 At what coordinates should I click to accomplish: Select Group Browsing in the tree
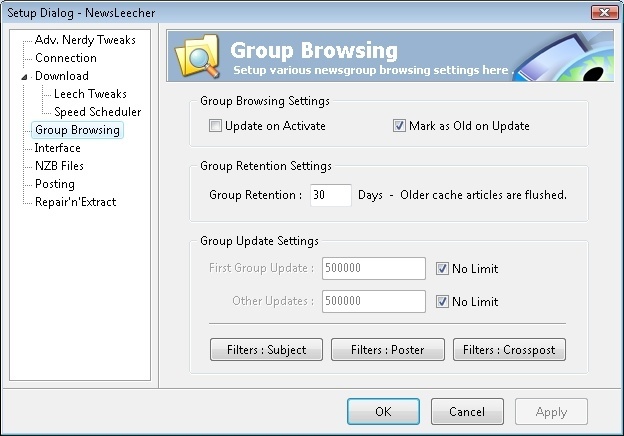77,130
